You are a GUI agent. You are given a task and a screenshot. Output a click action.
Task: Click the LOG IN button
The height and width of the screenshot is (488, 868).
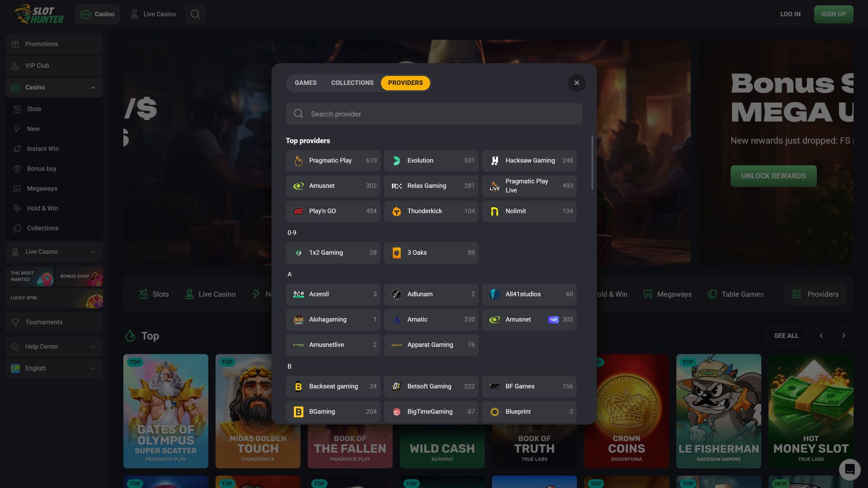click(x=790, y=14)
